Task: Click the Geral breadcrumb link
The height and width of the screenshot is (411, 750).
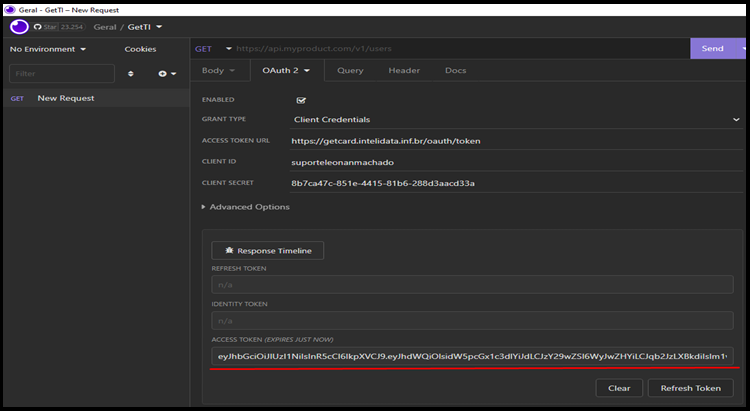Action: click(x=105, y=27)
